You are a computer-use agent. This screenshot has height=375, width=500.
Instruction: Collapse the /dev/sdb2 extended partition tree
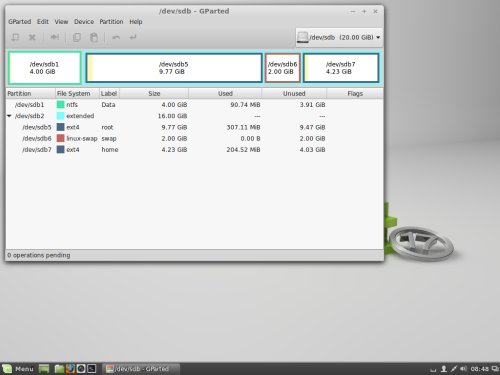(x=9, y=116)
